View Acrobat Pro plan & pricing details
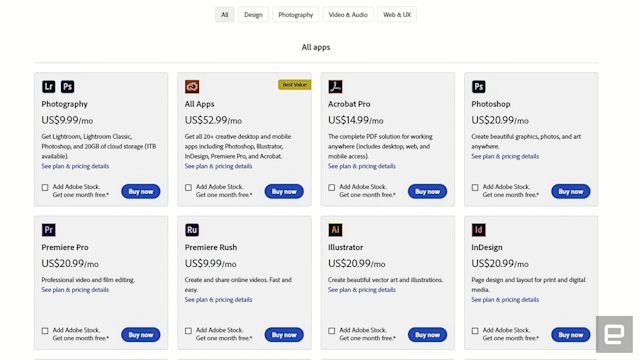Image resolution: width=640 pixels, height=360 pixels. (x=362, y=166)
